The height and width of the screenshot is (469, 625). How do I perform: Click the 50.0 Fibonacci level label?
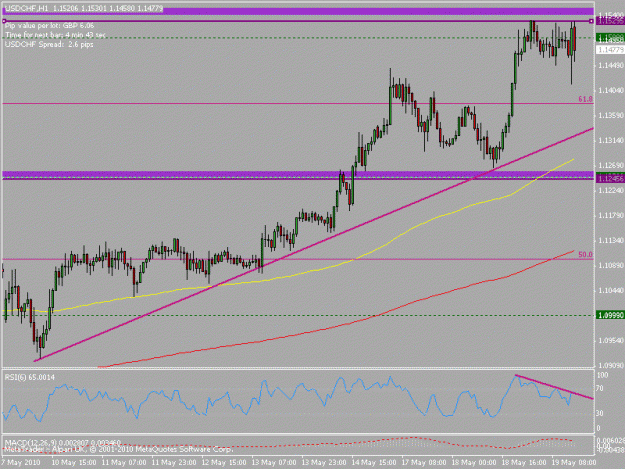(585, 254)
